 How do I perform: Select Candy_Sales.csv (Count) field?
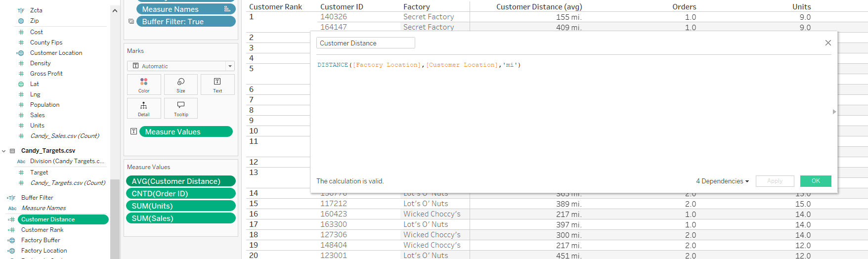pos(65,136)
